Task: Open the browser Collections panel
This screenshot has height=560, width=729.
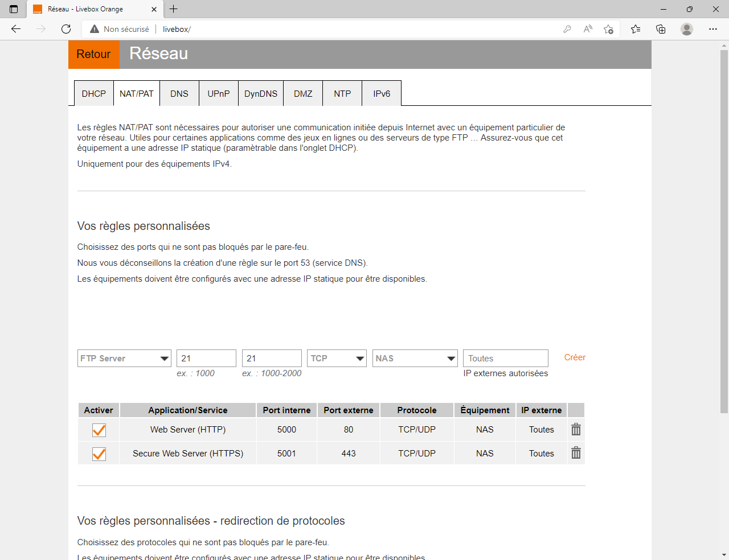Action: pyautogui.click(x=661, y=29)
